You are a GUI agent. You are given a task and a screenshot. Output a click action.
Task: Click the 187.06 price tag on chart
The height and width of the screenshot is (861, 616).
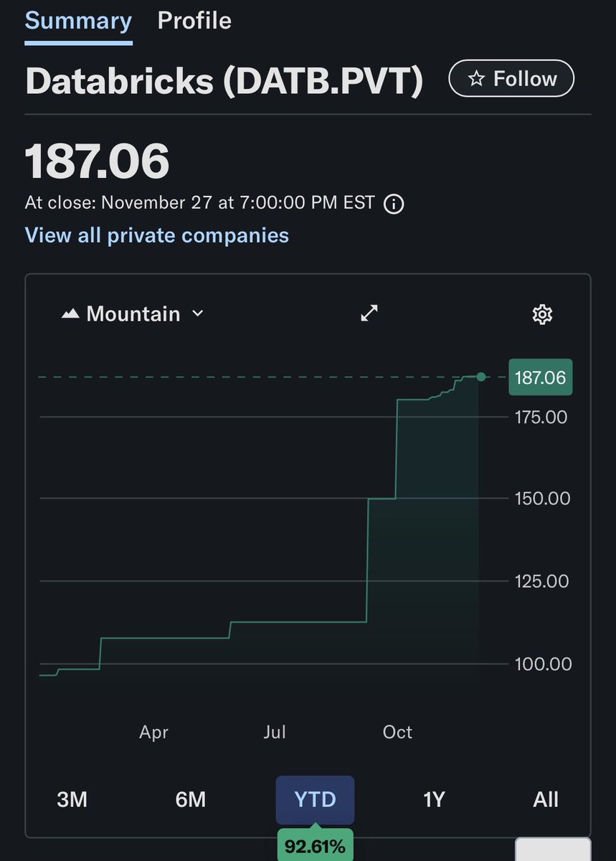click(x=541, y=377)
